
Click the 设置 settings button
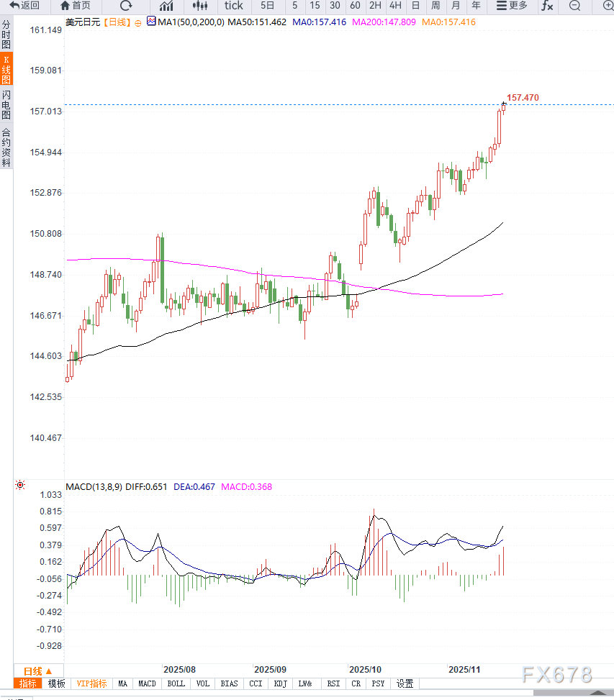(405, 683)
